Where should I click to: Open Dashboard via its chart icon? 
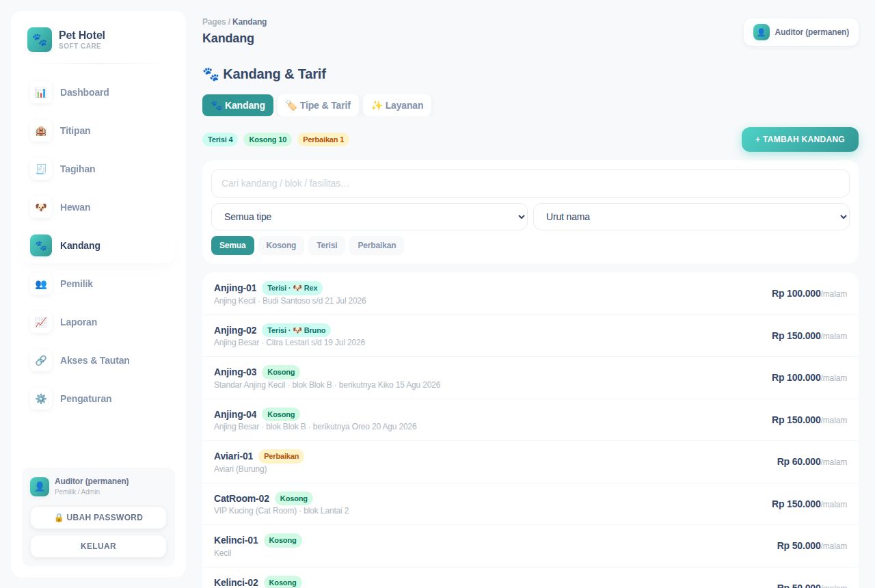[x=41, y=92]
